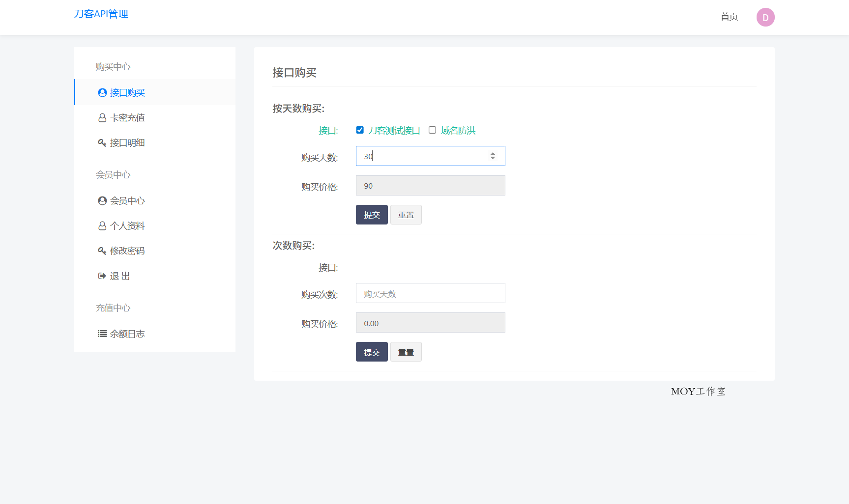The width and height of the screenshot is (849, 504).
Task: Submit the 次数购买 form
Action: (x=372, y=352)
